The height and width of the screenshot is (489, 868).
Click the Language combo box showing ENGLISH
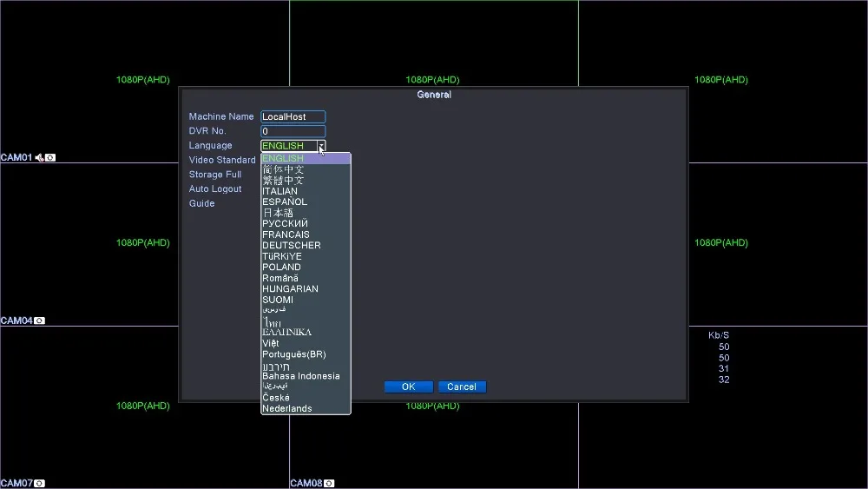pyautogui.click(x=293, y=146)
